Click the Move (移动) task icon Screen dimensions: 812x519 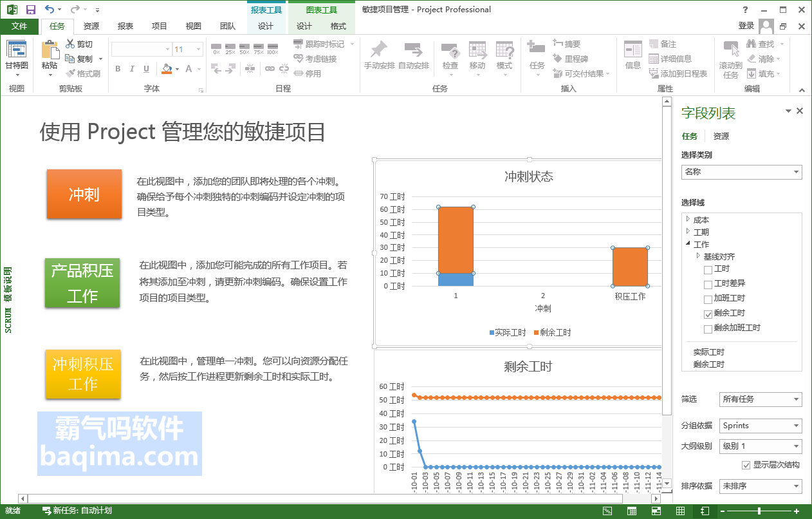click(x=477, y=50)
